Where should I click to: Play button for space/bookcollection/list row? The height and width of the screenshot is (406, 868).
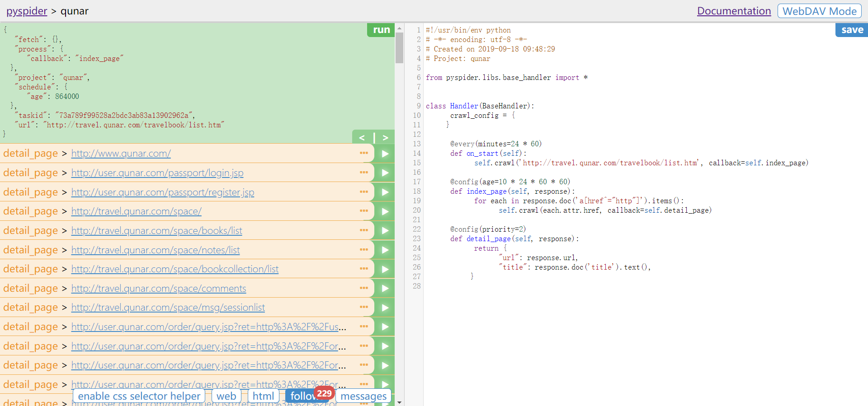tap(384, 269)
